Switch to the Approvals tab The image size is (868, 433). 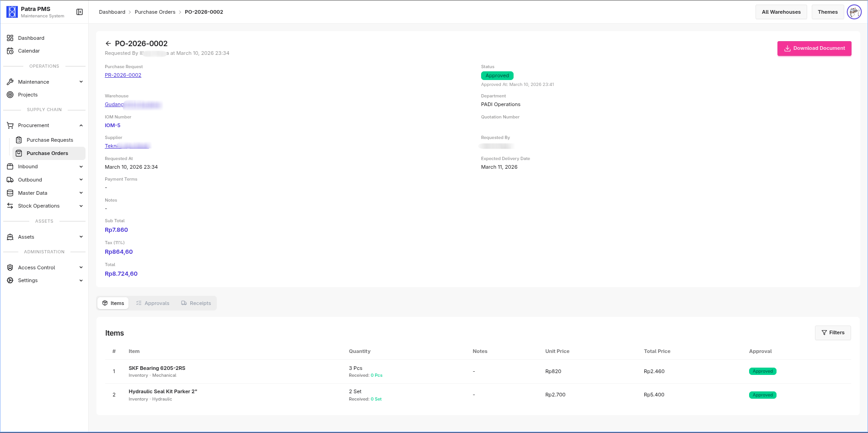pyautogui.click(x=153, y=303)
